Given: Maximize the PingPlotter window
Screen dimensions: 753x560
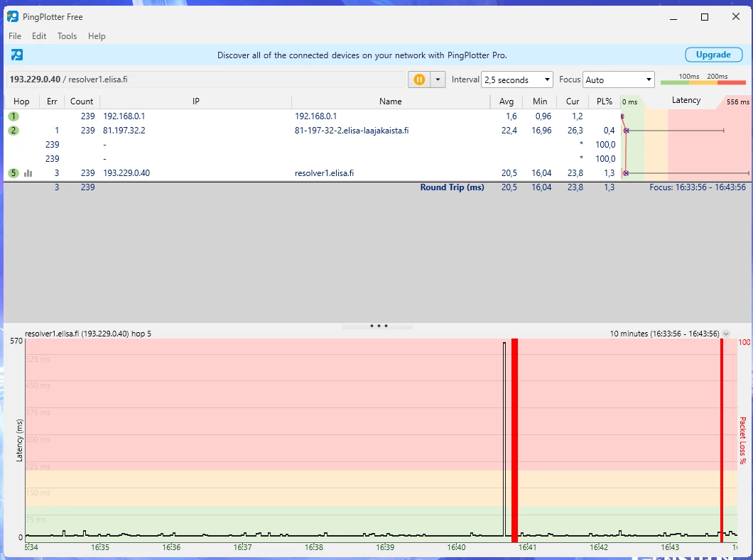Looking at the screenshot, I should 705,17.
